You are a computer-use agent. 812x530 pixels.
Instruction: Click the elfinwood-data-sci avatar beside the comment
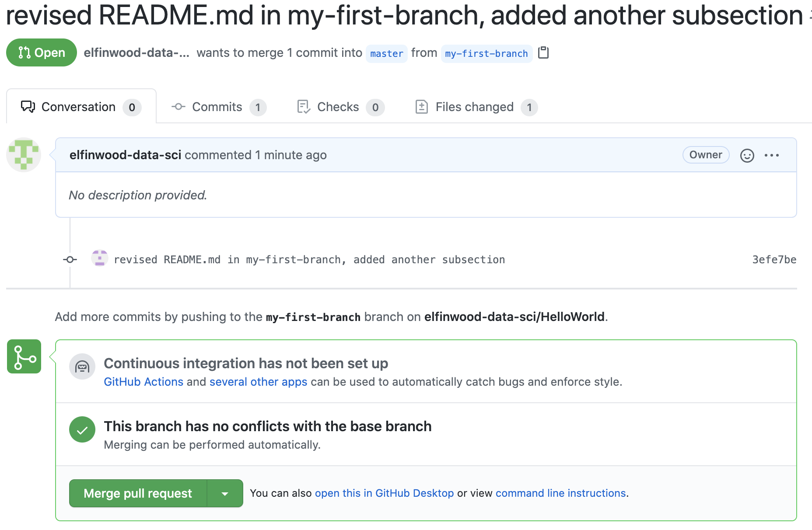(24, 155)
